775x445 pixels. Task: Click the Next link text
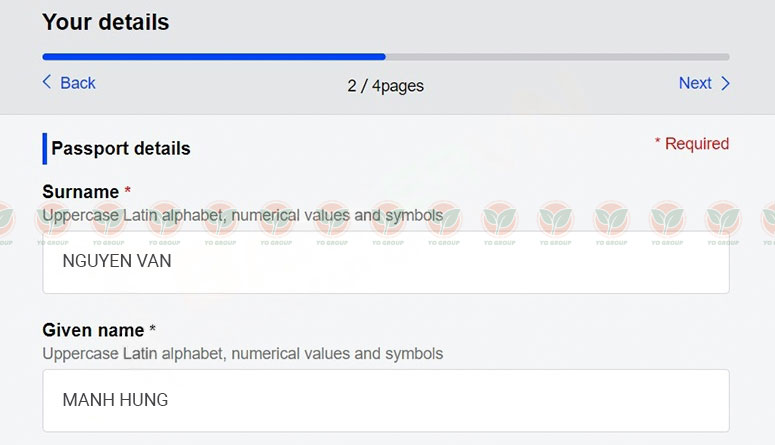pyautogui.click(x=695, y=83)
